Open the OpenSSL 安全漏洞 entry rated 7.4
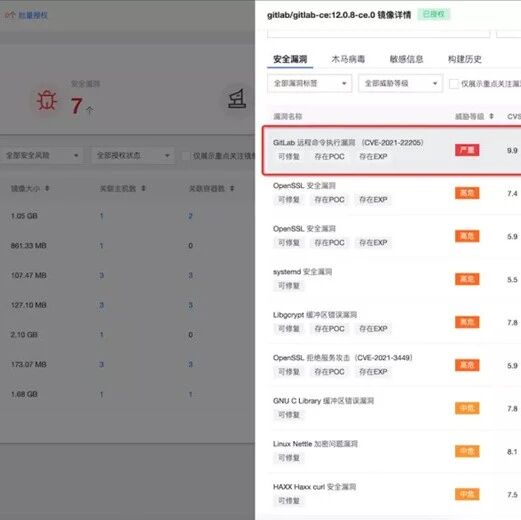Image resolution: width=521 pixels, height=520 pixels. pos(304,186)
